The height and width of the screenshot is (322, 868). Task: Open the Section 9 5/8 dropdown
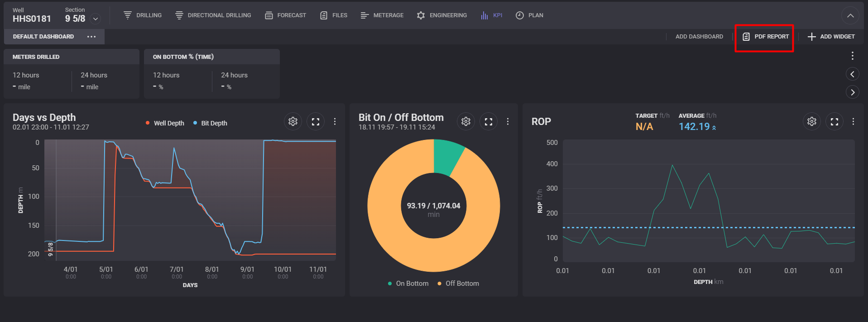(96, 19)
